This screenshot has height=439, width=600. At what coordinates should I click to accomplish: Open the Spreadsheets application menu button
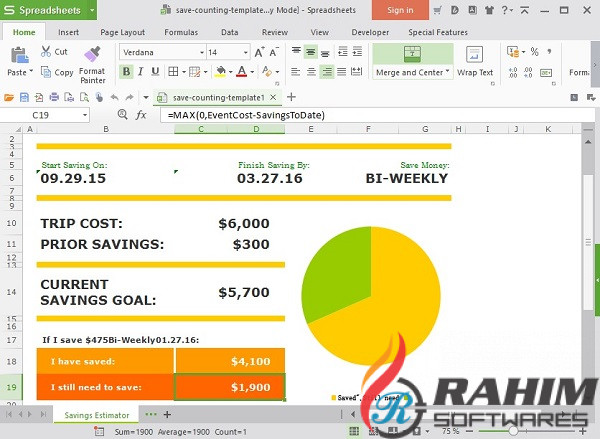[48, 10]
